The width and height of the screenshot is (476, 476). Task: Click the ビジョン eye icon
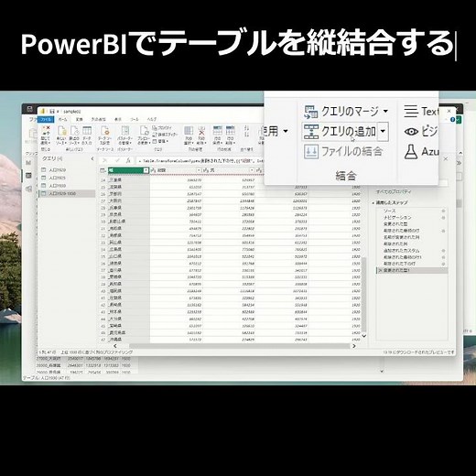coord(411,132)
